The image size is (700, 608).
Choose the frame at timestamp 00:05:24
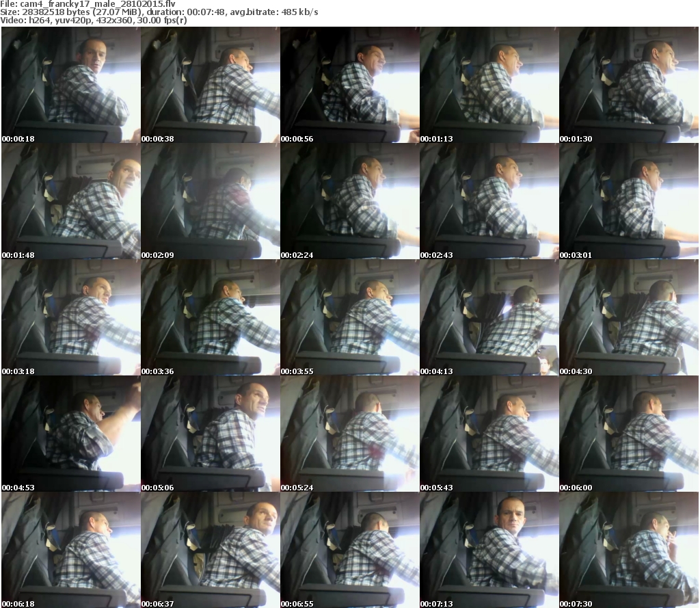[350, 434]
